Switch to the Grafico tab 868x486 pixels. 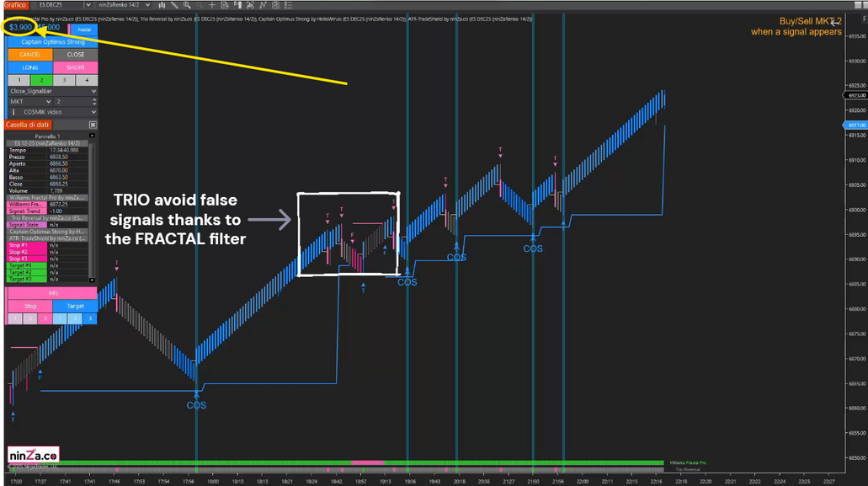click(x=16, y=5)
